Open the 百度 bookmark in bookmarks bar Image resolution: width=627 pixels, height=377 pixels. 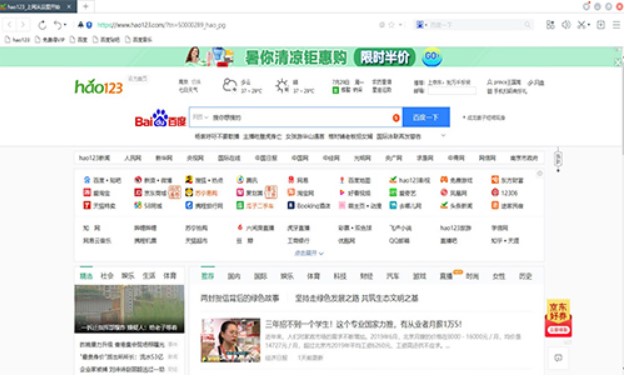tap(78, 40)
